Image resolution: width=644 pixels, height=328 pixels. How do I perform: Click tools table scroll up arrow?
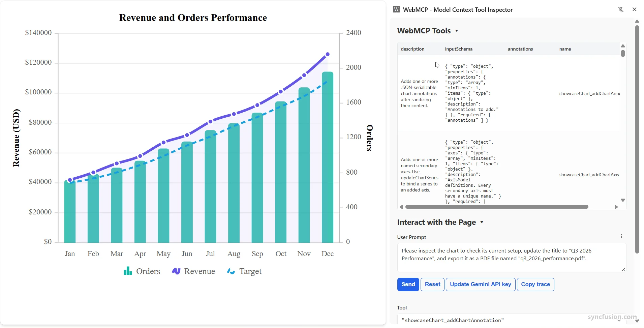pos(623,46)
